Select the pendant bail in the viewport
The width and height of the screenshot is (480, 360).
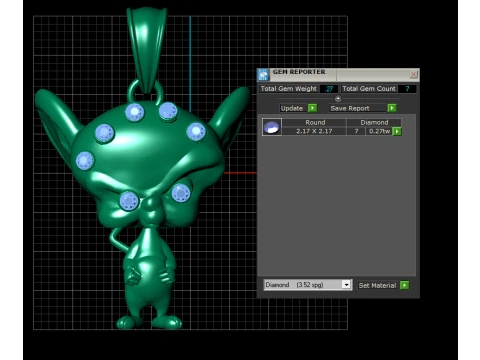click(147, 50)
